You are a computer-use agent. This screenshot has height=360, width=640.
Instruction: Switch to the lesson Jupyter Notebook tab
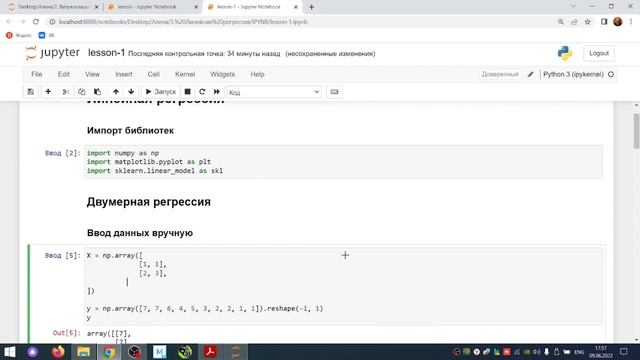coord(152,7)
